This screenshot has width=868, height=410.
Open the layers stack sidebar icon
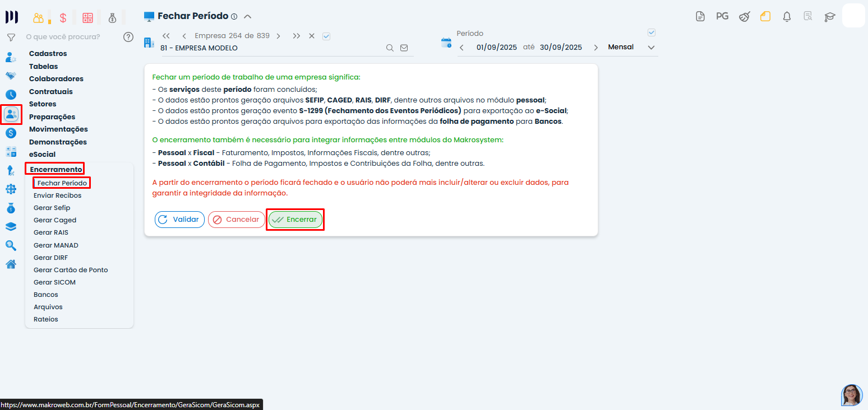click(11, 227)
